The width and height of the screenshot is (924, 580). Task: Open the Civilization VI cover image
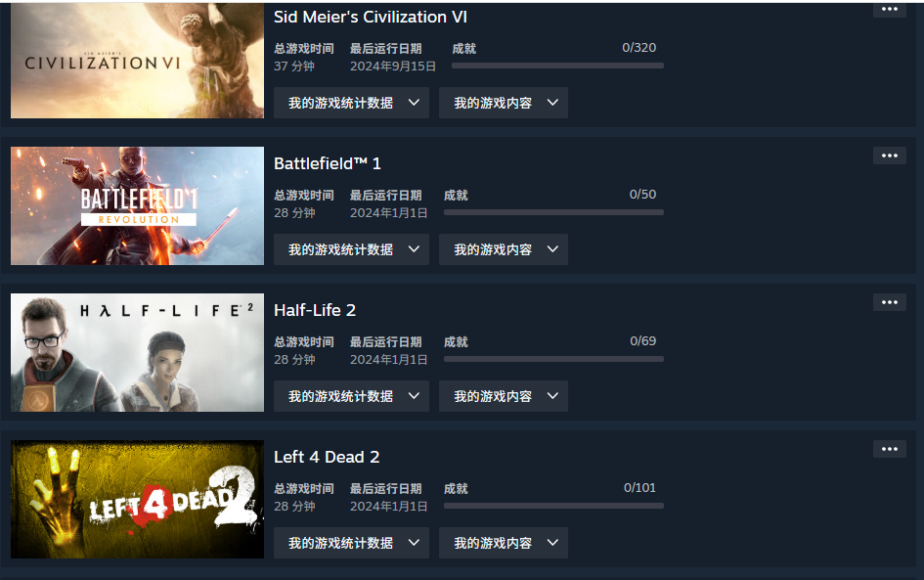[x=137, y=60]
